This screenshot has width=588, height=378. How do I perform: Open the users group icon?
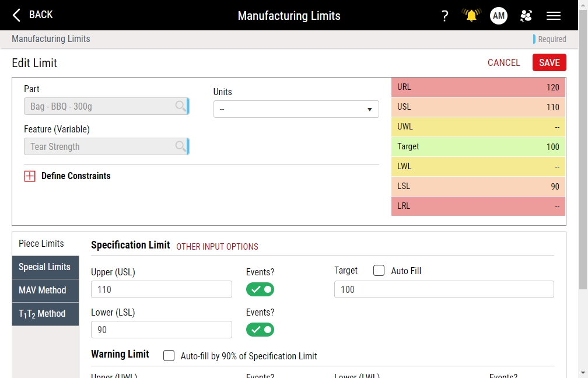[526, 16]
